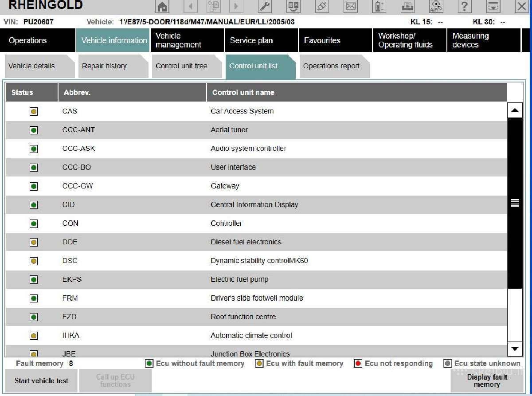The width and height of the screenshot is (532, 396).
Task: Select the Control unit list subtab
Action: click(x=261, y=66)
